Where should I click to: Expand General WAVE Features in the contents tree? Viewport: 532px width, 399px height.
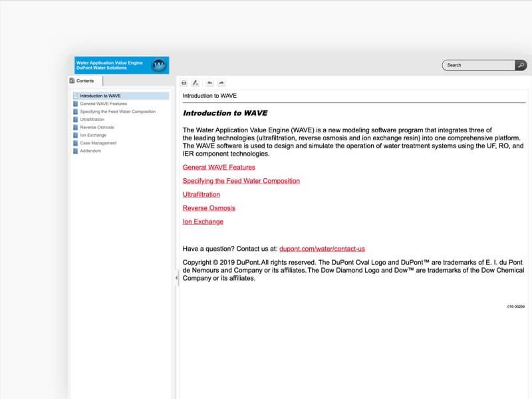(x=103, y=104)
